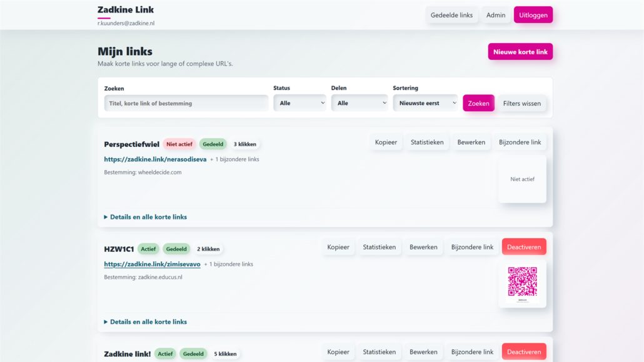The width and height of the screenshot is (644, 362).
Task: Open Statistieken for Perspectiefwiel
Action: click(427, 142)
